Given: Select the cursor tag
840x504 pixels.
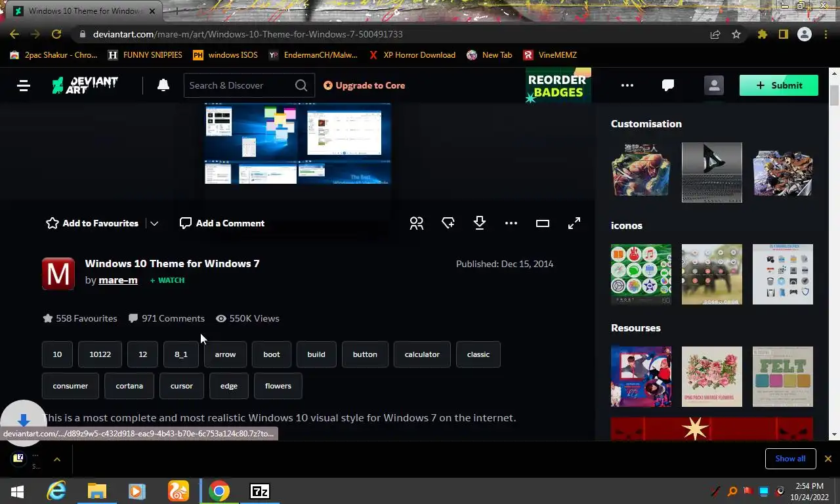Looking at the screenshot, I should [x=182, y=386].
